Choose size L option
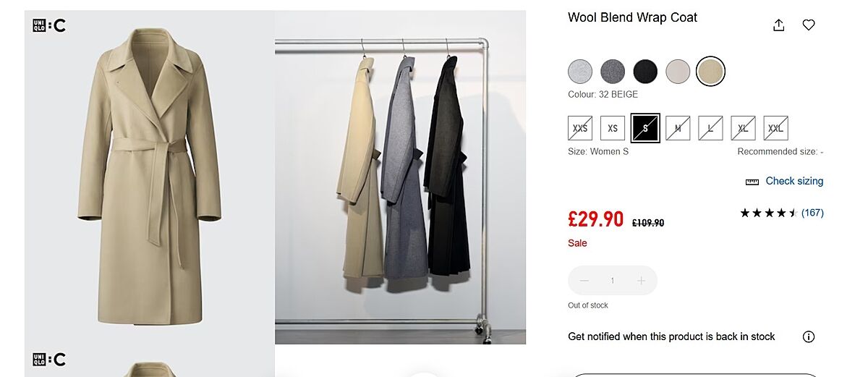This screenshot has width=868, height=377. (710, 128)
